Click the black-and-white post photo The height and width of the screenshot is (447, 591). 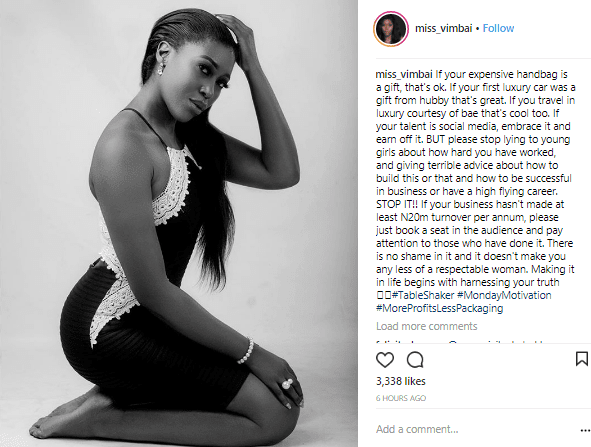[179, 224]
